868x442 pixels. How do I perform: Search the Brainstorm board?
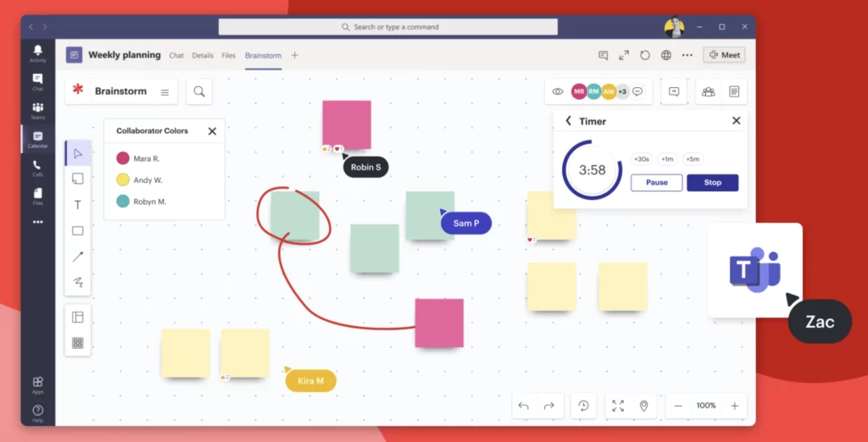tap(199, 91)
